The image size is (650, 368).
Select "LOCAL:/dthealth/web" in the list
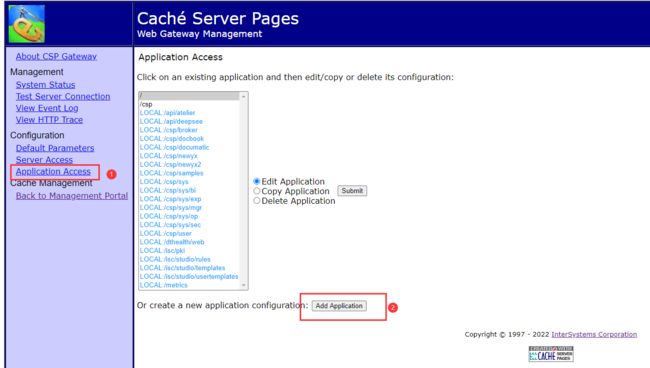click(x=189, y=242)
